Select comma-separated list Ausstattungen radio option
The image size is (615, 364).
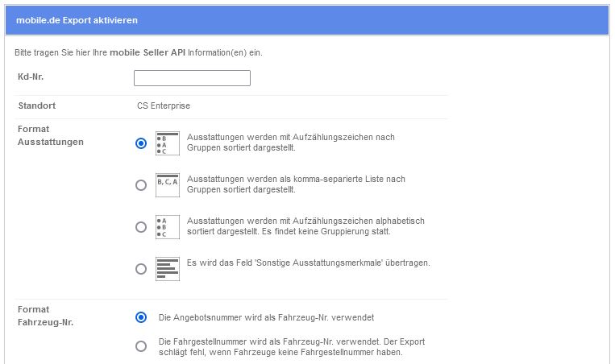coord(141,185)
